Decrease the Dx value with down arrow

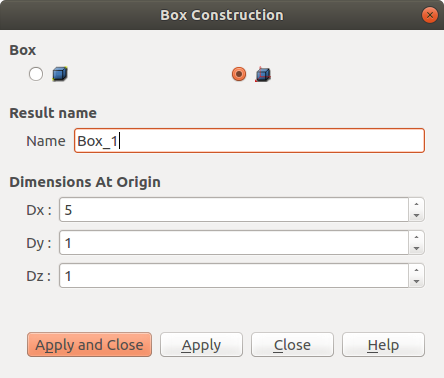(416, 215)
